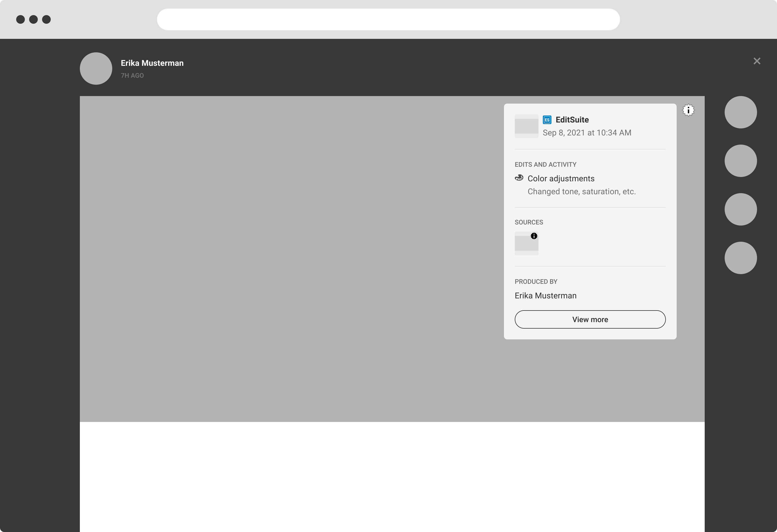The image size is (777, 532).
Task: Click the first round placeholder in right sidebar
Action: [741, 112]
